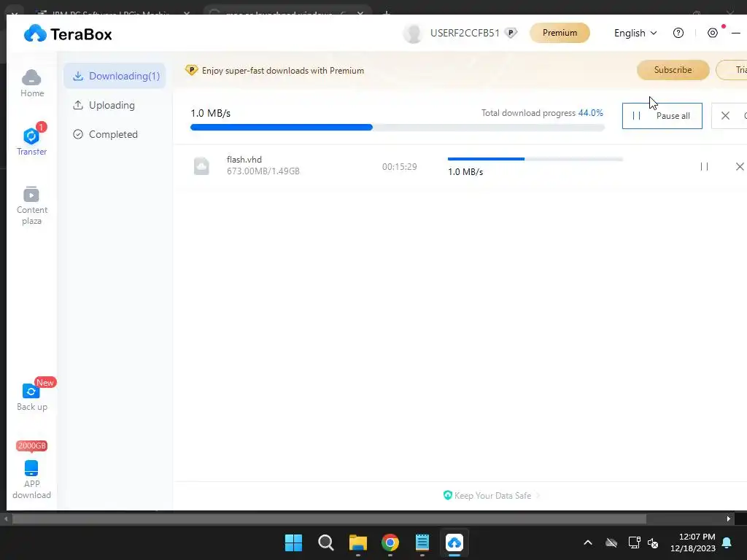Click the 00:15:29 remaining time
Image resolution: width=747 pixels, height=560 pixels.
click(399, 167)
